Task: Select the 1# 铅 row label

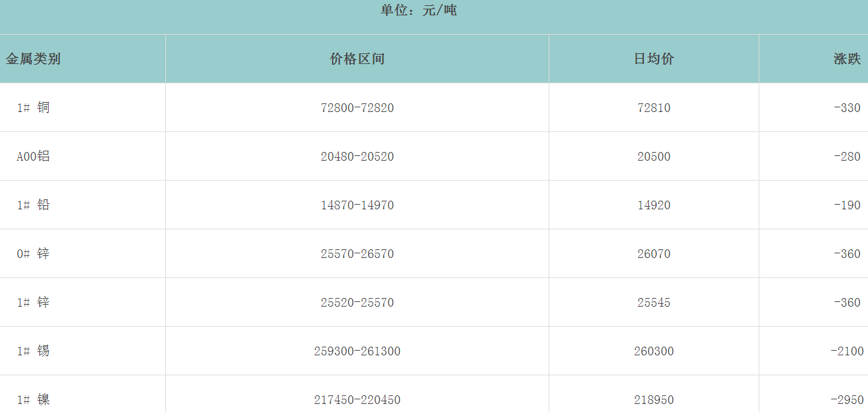Action: (33, 205)
